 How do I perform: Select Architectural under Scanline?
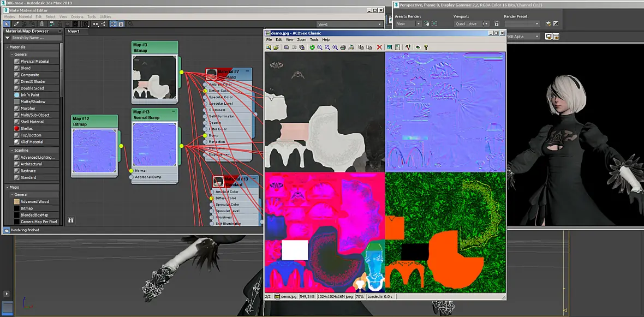[31, 164]
